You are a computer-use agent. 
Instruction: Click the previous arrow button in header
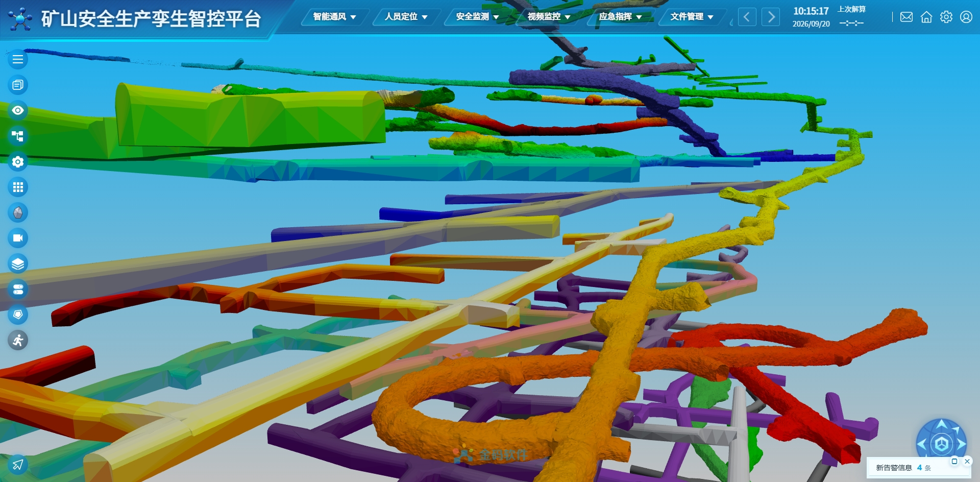click(747, 17)
